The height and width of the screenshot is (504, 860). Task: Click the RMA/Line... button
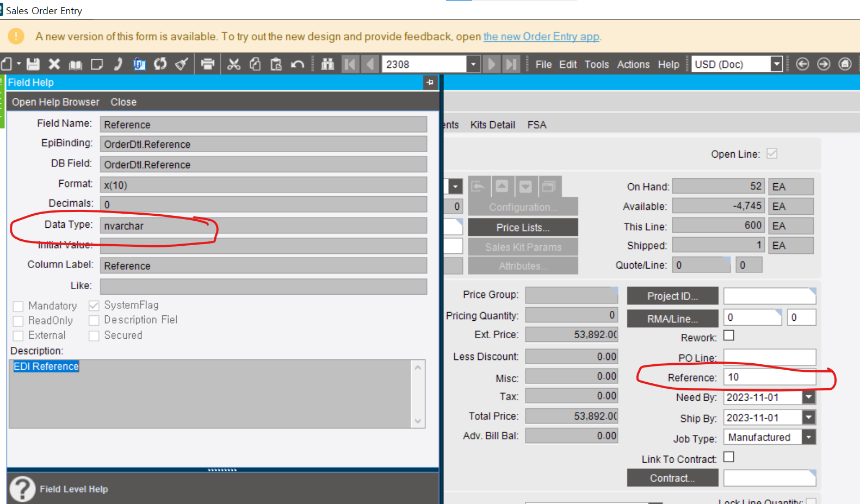tap(672, 319)
